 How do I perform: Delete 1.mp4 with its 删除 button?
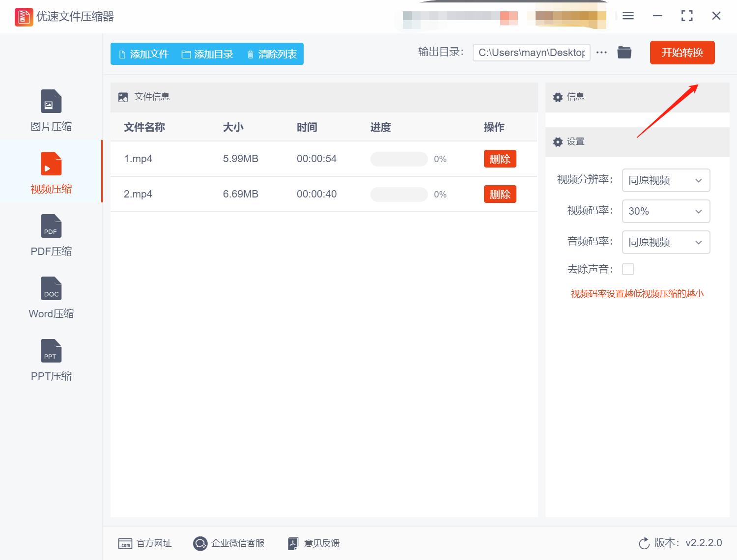[500, 159]
